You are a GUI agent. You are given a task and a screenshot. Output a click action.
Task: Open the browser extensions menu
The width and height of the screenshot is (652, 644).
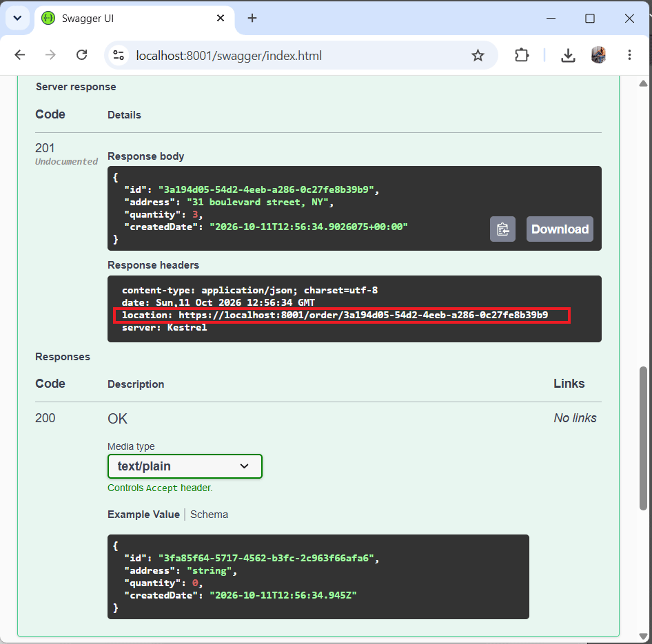pos(522,55)
